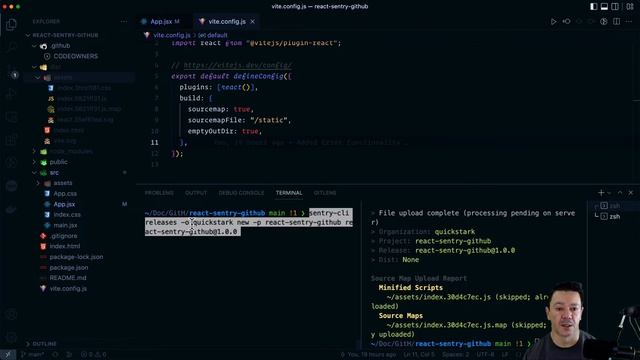Viewport: 640px width, 360px height.
Task: Open new terminal profile dropdown arrow
Action: 609,193
